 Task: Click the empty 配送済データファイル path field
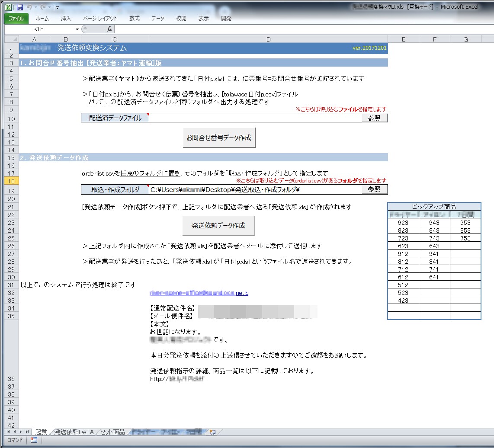[x=255, y=118]
